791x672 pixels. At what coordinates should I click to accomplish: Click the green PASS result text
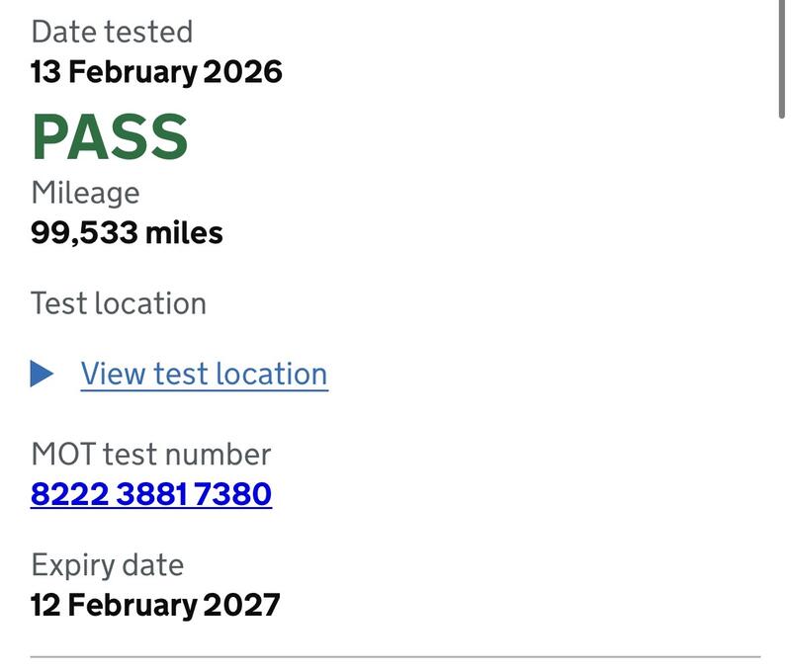(110, 136)
